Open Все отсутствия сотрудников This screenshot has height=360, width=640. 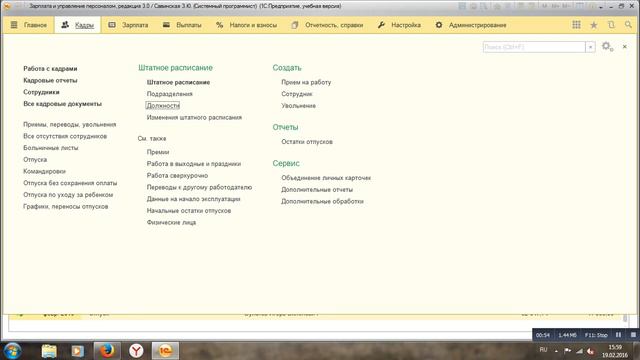(x=65, y=136)
